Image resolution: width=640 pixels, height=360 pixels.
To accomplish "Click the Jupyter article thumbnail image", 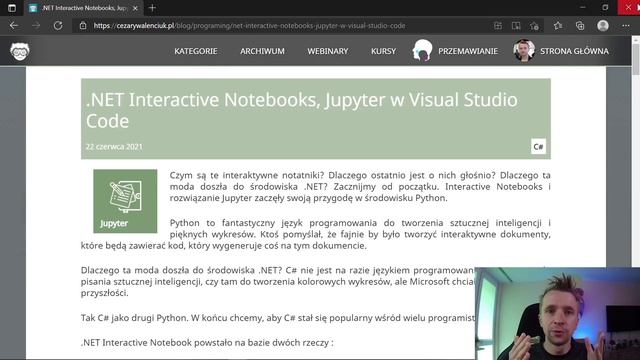I will pyautogui.click(x=125, y=201).
